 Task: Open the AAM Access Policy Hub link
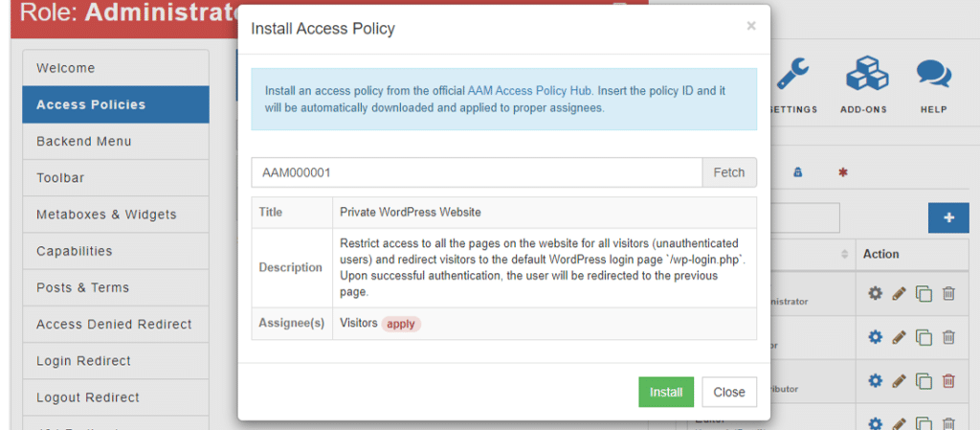point(530,90)
